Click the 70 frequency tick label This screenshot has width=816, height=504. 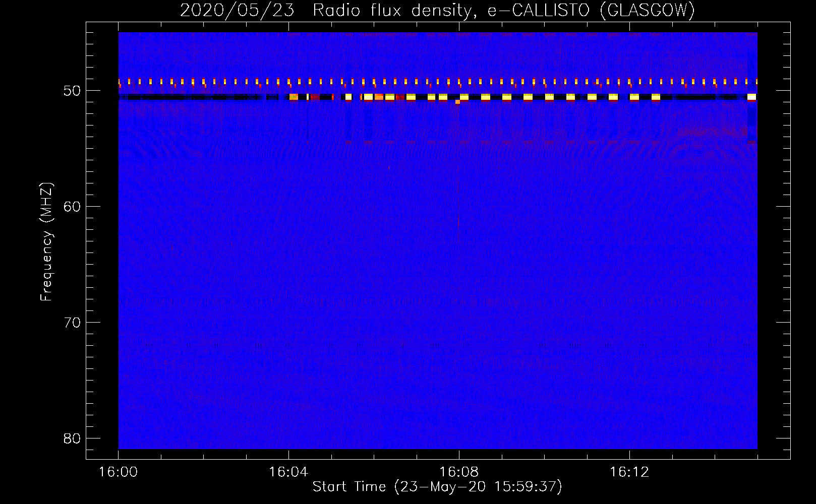click(72, 323)
